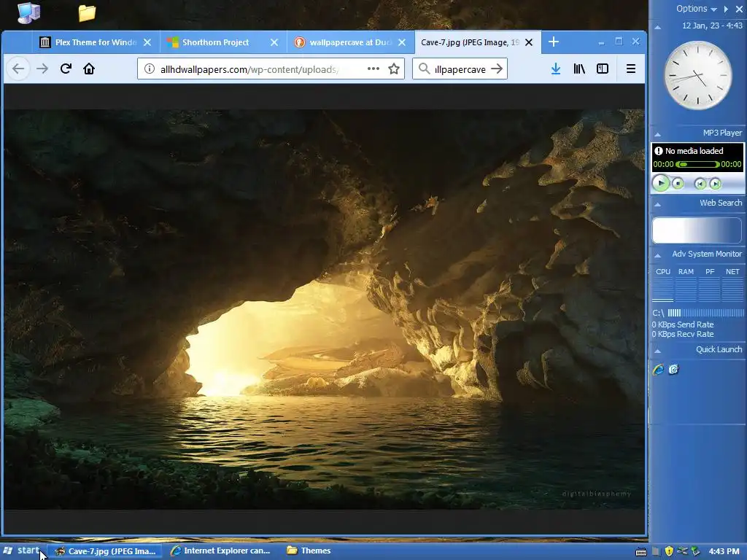Close the wallpapercave tab
This screenshot has height=560, width=747.
pyautogui.click(x=402, y=42)
